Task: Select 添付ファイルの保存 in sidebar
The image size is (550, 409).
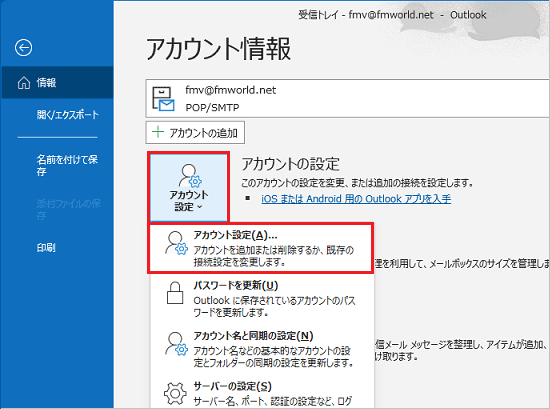Action: [68, 209]
